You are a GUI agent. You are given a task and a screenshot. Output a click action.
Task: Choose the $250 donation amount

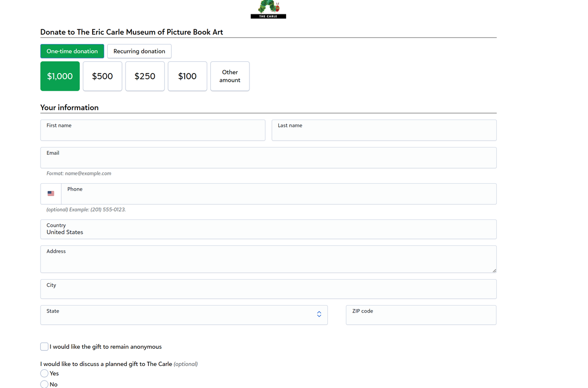tap(145, 76)
